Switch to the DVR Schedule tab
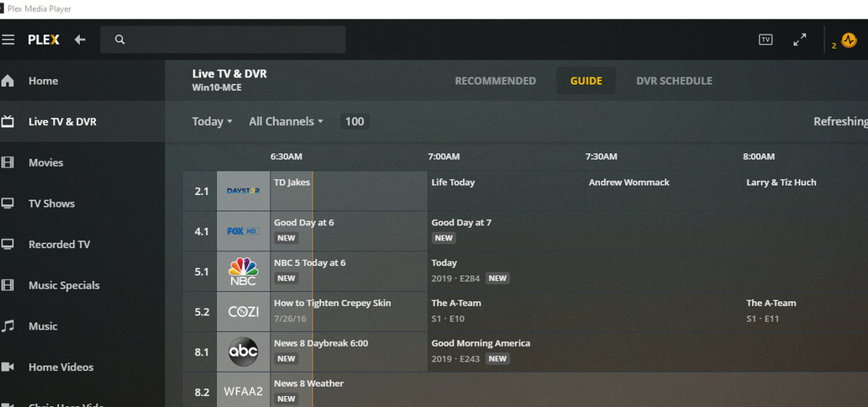Screen dimensions: 868x407 point(674,81)
